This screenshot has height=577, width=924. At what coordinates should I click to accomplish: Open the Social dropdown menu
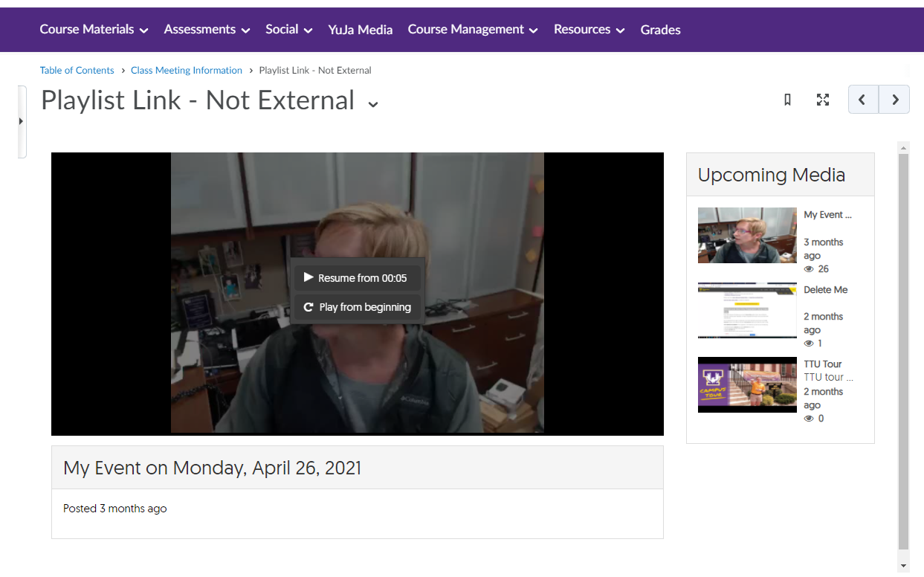tap(288, 30)
